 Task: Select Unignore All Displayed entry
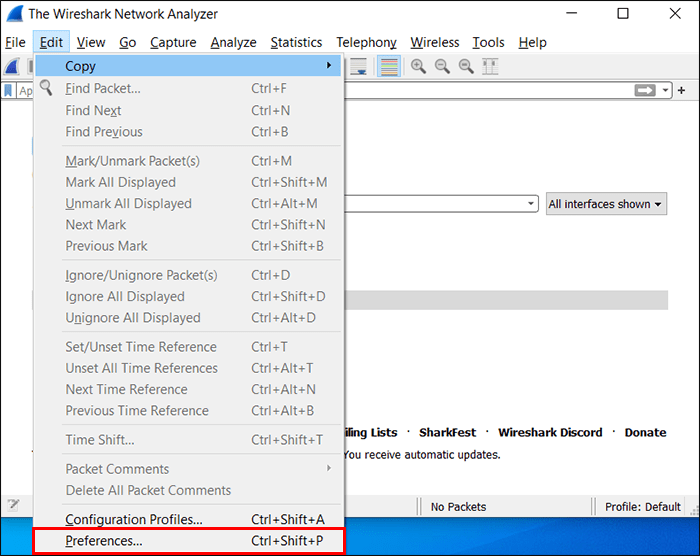click(189, 318)
